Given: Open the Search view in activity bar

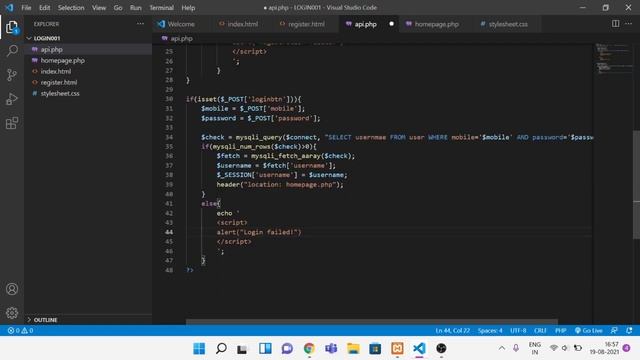Looking at the screenshot, I should tap(12, 51).
